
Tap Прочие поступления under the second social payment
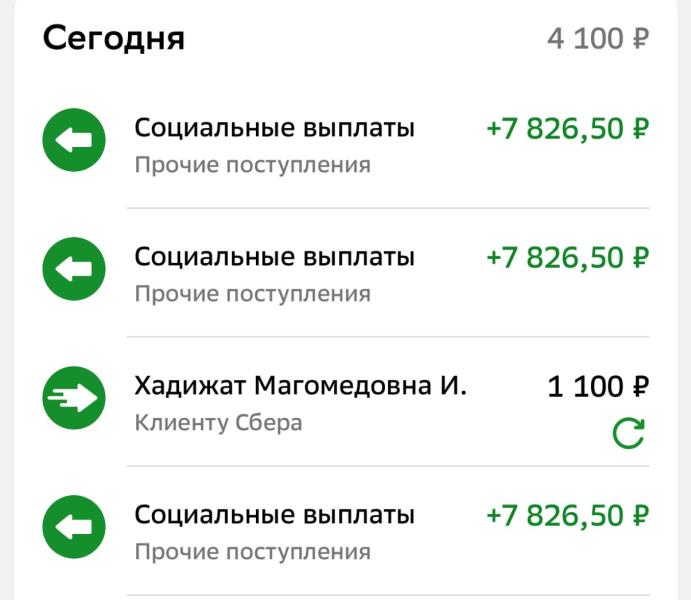[x=253, y=294]
